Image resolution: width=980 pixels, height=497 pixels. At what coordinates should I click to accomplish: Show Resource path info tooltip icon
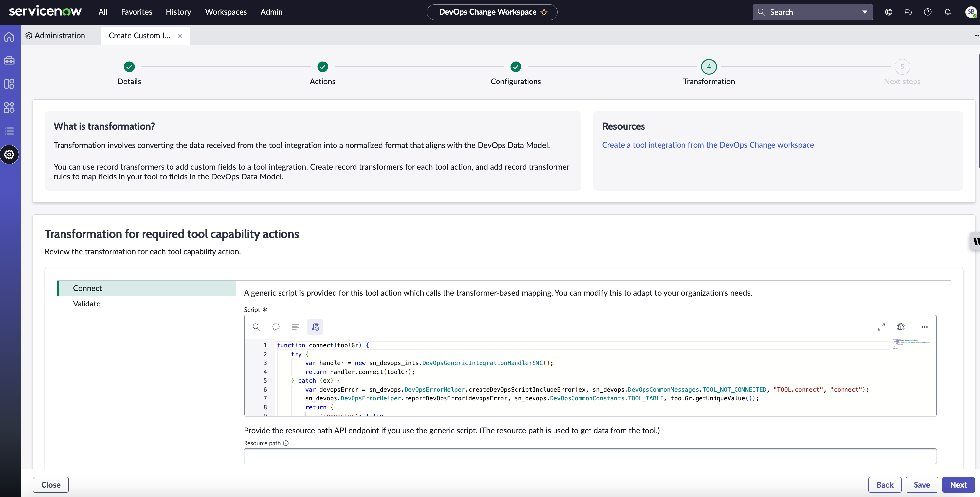(286, 443)
